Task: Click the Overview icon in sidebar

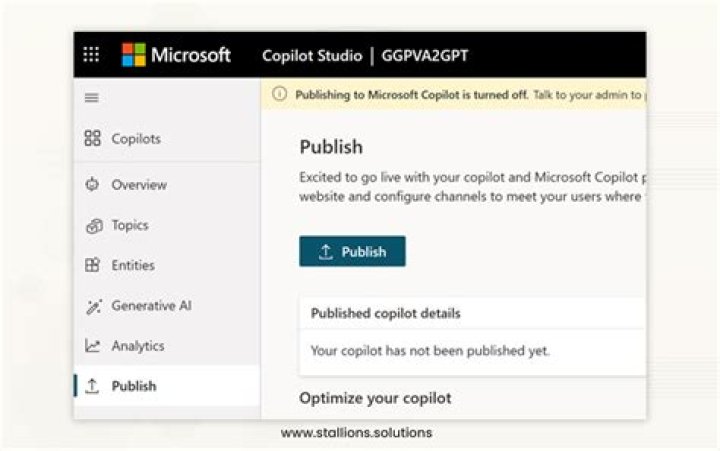Action: [92, 185]
